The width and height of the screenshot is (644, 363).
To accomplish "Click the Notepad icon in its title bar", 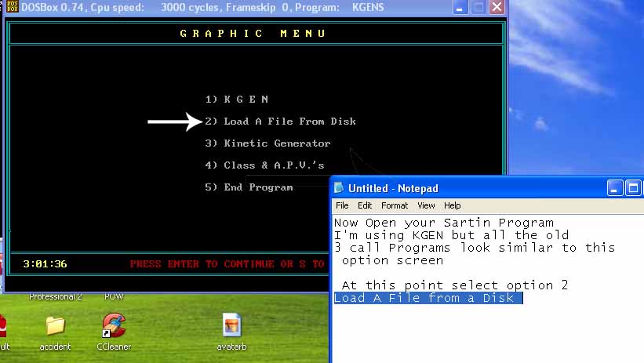I will [x=339, y=187].
